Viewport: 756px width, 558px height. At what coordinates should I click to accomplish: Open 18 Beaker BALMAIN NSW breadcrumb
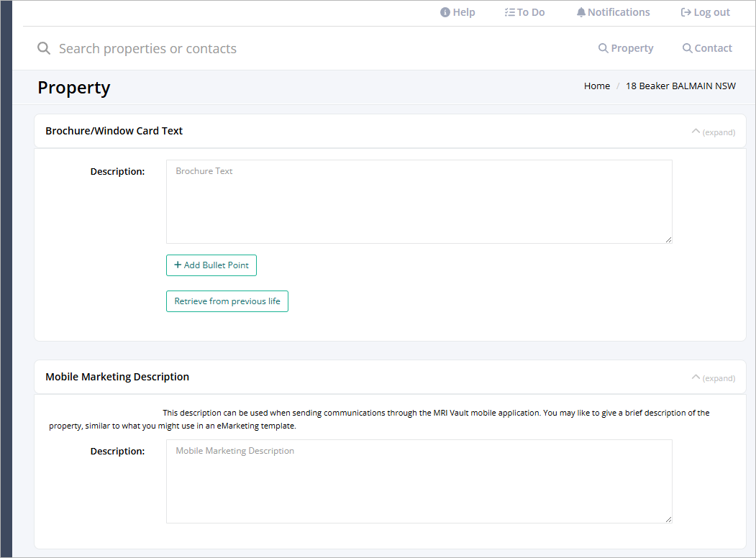click(x=680, y=86)
